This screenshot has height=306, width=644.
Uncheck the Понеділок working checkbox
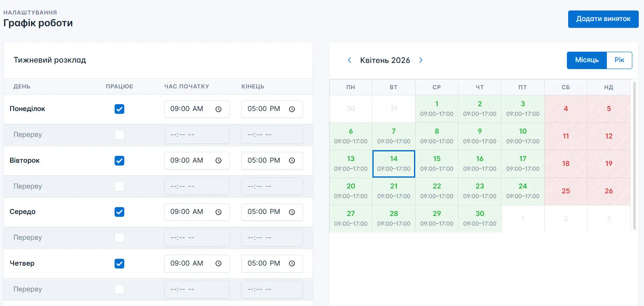[119, 109]
